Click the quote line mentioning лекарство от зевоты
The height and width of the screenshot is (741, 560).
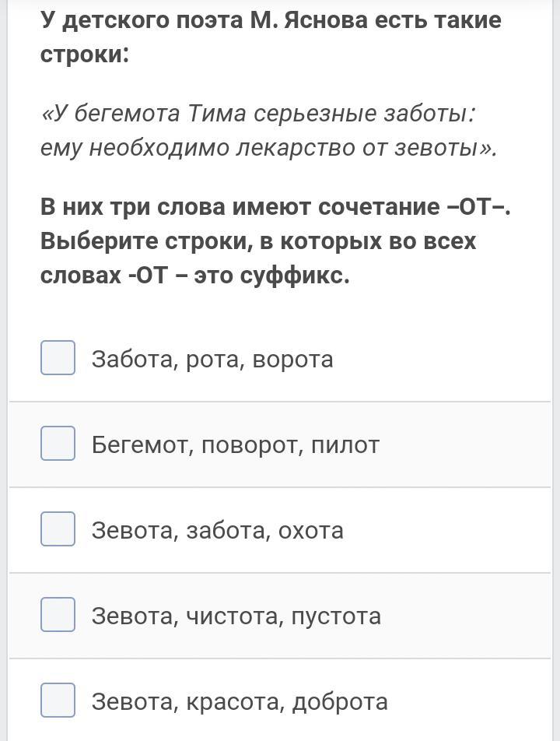268,148
